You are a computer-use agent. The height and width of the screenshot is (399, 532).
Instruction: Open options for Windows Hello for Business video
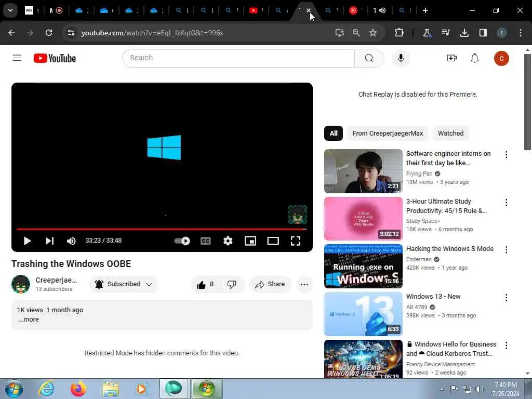coord(506,345)
